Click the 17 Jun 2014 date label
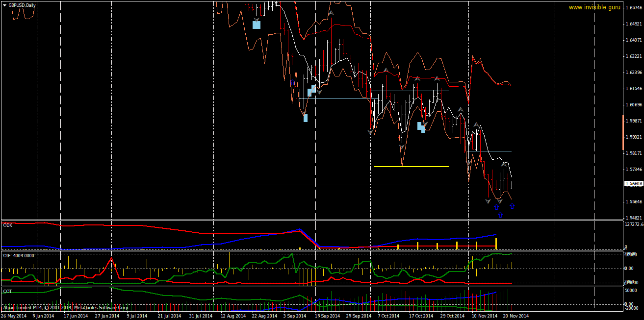This screenshot has height=320, width=644. click(x=76, y=317)
